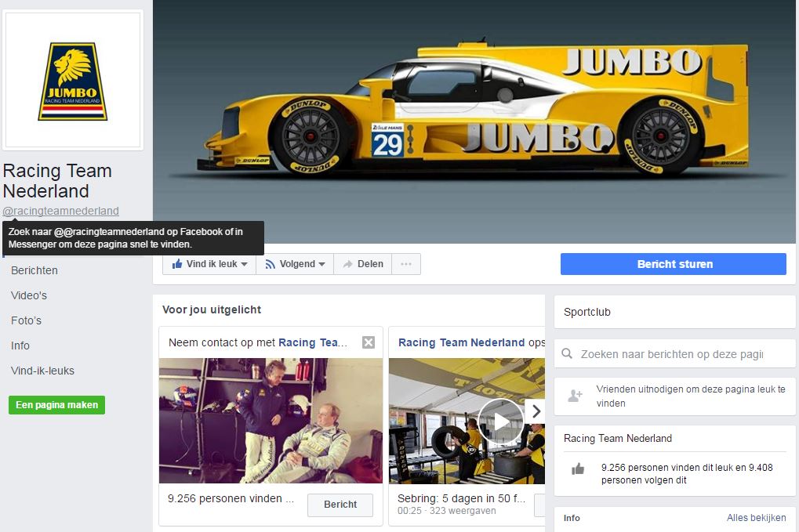The height and width of the screenshot is (532, 799).
Task: Click the add friend invite icon
Action: pos(576,396)
